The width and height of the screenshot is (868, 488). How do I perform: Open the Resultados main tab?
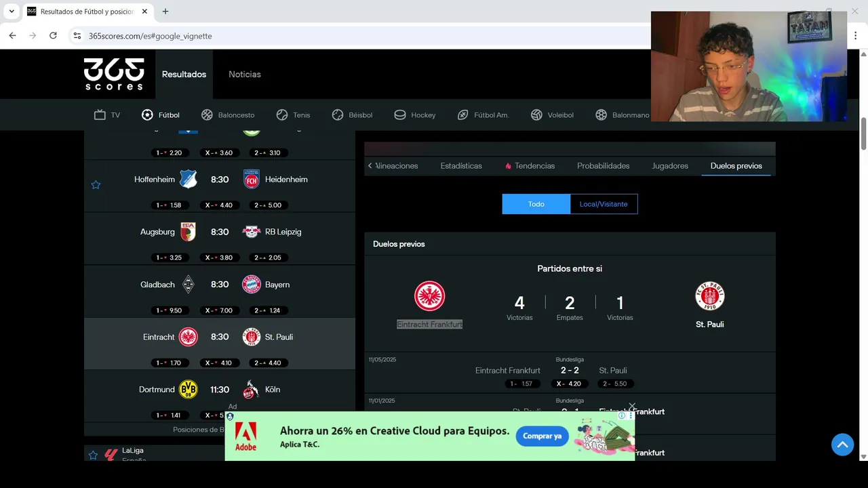184,74
